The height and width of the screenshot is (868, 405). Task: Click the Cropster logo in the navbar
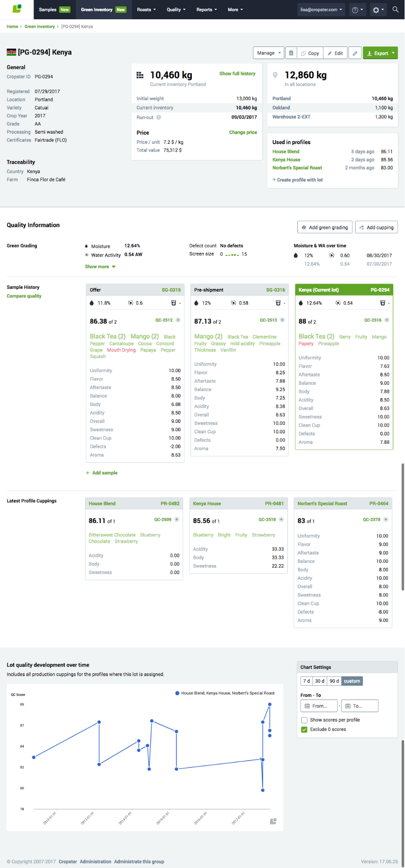pos(17,9)
